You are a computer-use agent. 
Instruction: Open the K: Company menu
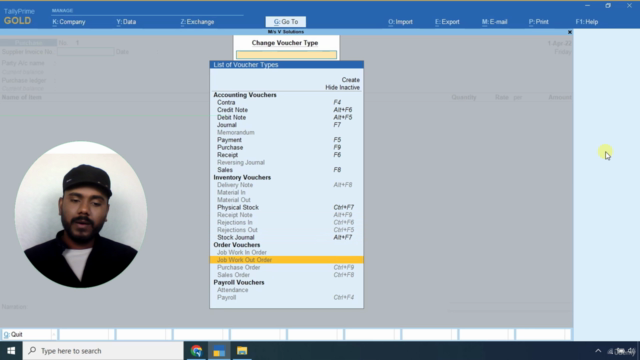[x=69, y=22]
